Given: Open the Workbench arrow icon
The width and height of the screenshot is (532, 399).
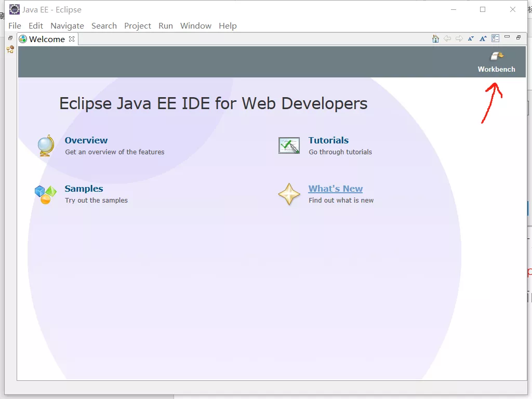Looking at the screenshot, I should 497,56.
